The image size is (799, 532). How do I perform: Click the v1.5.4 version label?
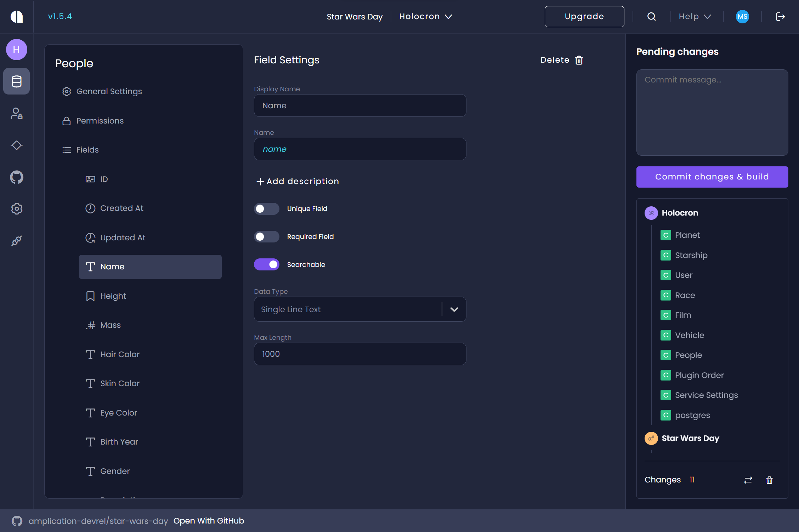tap(60, 17)
